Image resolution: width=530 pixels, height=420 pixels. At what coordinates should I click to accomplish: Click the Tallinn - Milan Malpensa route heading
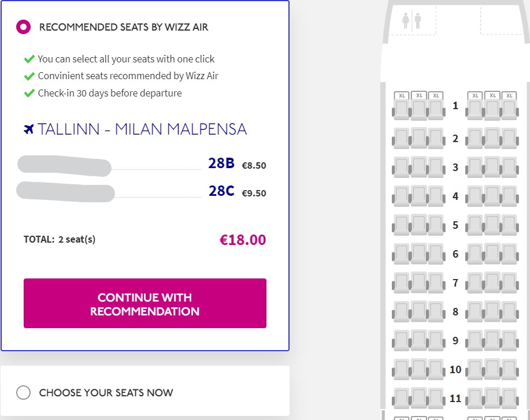[x=142, y=129]
